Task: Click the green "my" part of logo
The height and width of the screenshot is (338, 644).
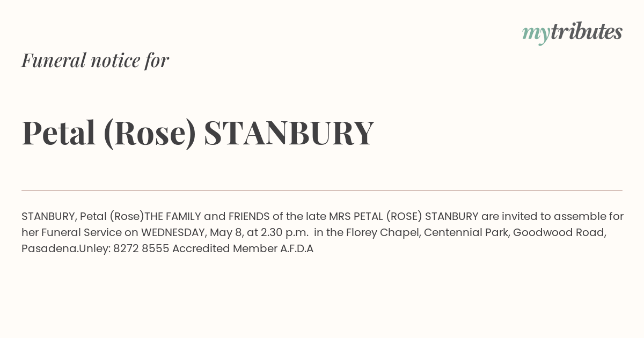Action: click(536, 34)
